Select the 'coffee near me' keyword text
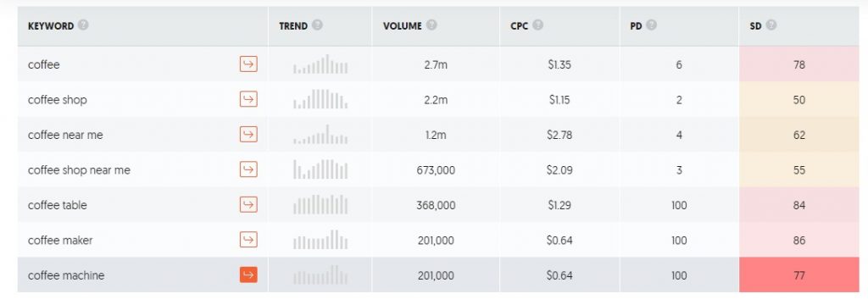Screen dimensions: 868x305 (x=65, y=135)
